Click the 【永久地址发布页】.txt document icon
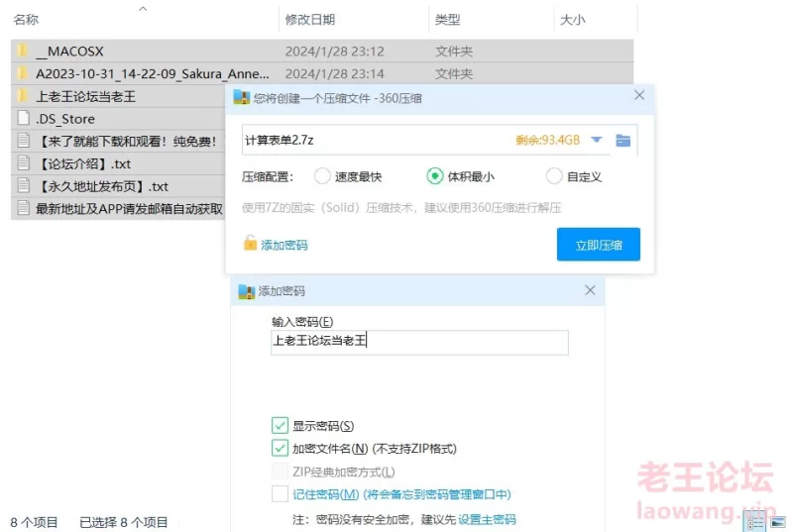Screen dimensions: 793x532 click(x=23, y=185)
